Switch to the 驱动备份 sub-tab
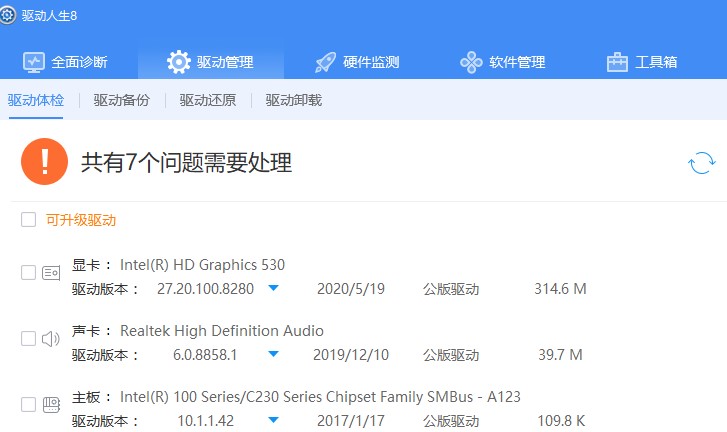The width and height of the screenshot is (727, 432). 121,100
